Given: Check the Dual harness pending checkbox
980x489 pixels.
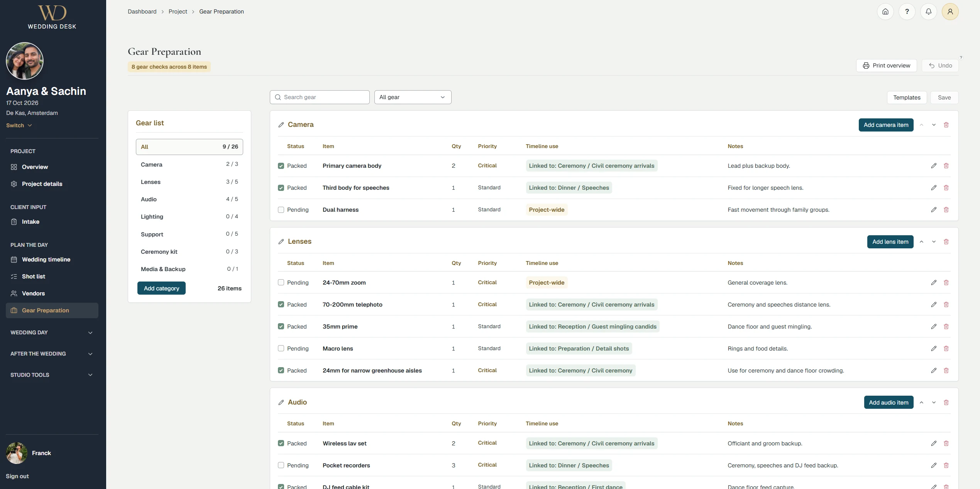Looking at the screenshot, I should pos(281,210).
